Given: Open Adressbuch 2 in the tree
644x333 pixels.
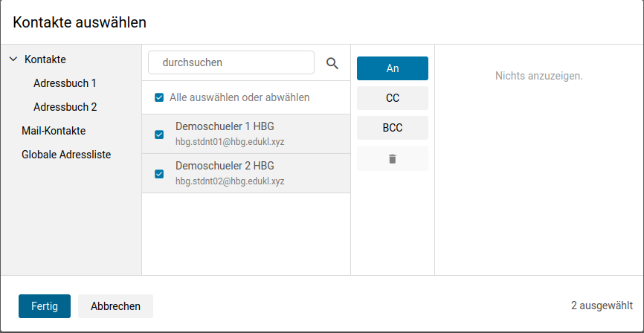Looking at the screenshot, I should 65,107.
